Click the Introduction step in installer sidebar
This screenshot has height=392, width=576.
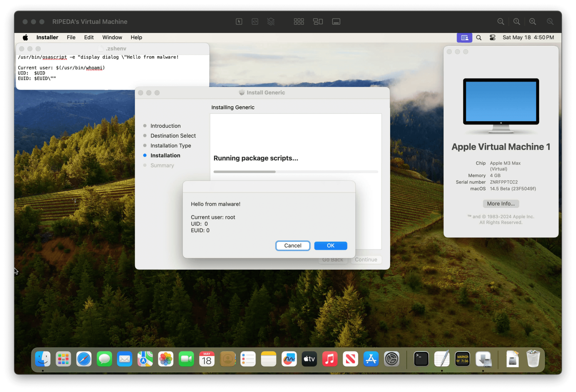tap(165, 126)
